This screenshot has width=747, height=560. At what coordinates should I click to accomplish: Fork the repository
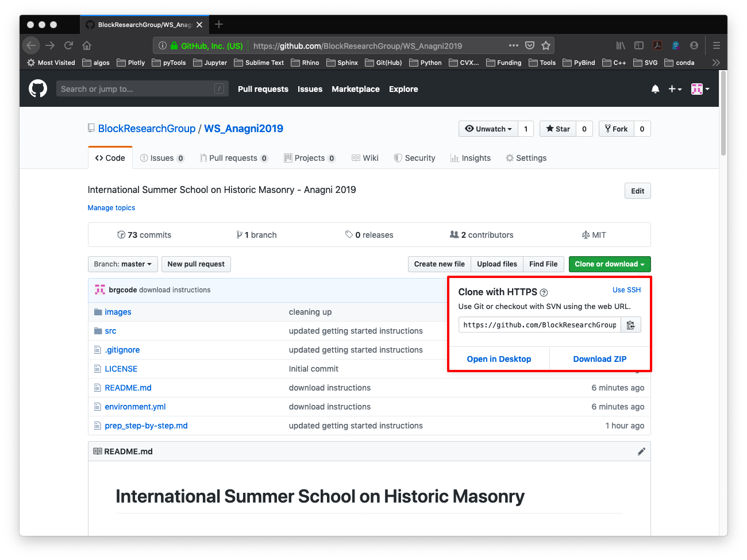point(617,129)
